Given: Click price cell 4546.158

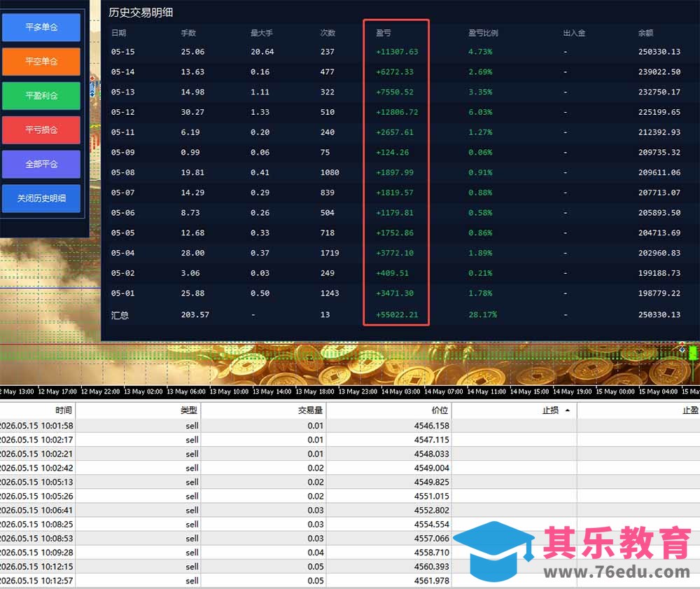Looking at the screenshot, I should click(x=431, y=426).
